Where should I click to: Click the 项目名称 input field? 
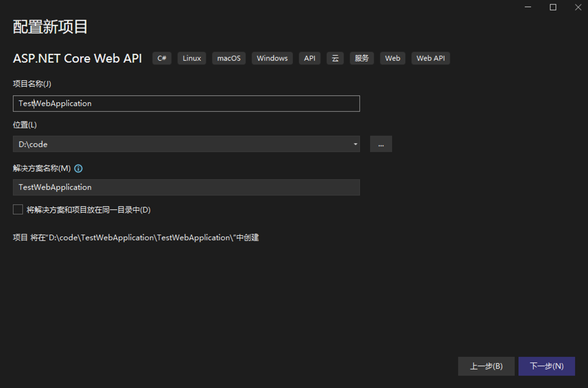coord(186,103)
